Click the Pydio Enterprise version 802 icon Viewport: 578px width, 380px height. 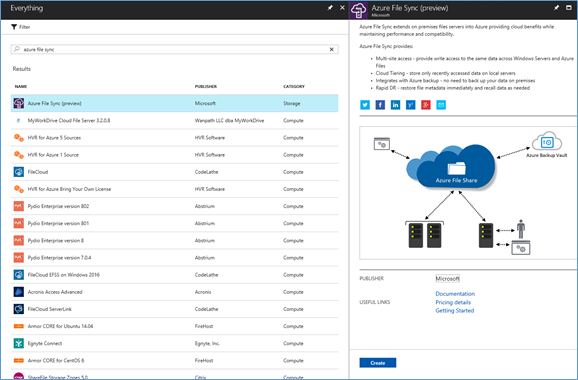19,206
